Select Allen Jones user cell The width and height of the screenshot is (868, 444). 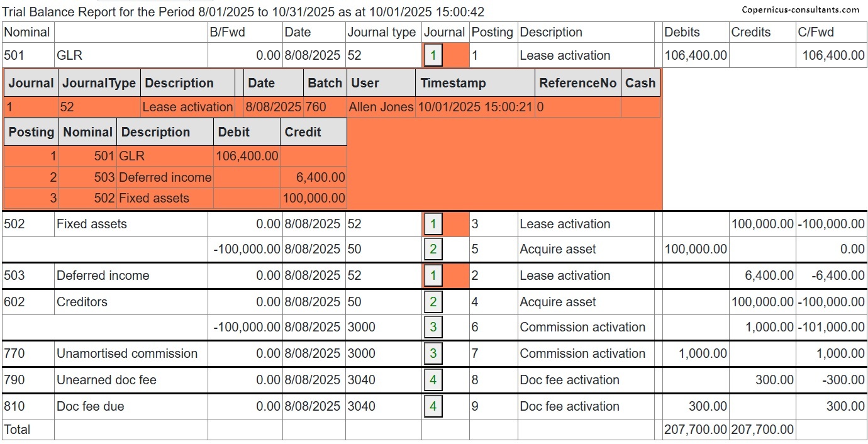tap(381, 107)
